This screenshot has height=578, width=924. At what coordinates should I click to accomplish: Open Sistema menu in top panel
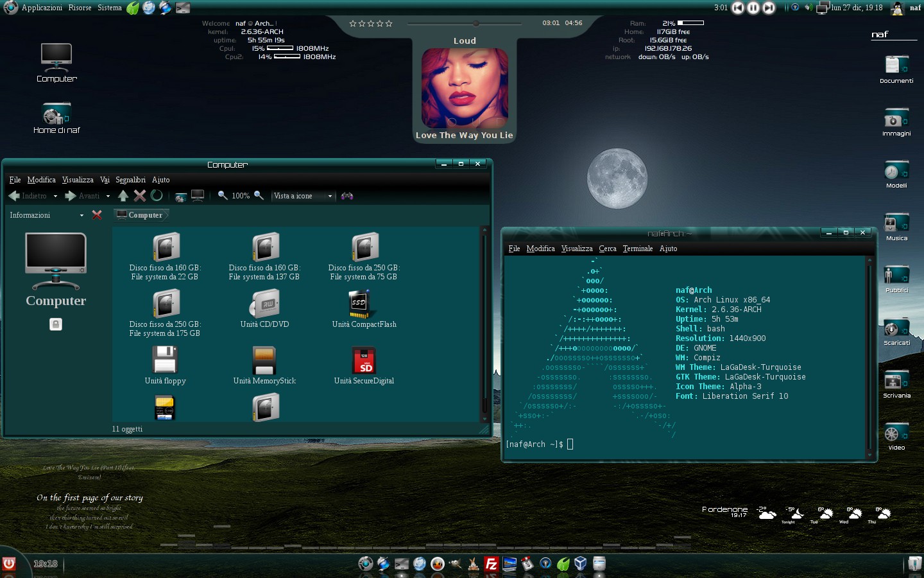pos(110,8)
